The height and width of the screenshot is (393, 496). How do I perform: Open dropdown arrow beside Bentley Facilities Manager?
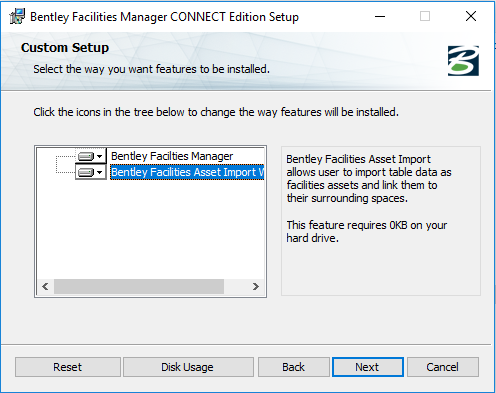pos(99,156)
